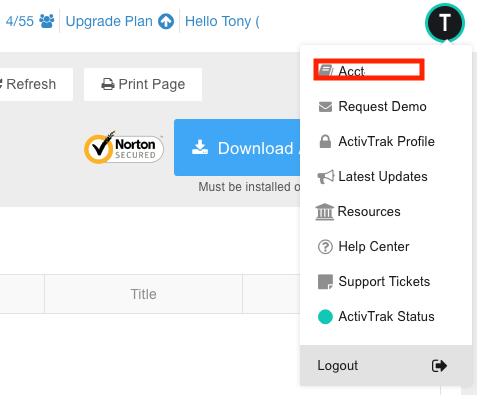Click the Norton Secured badge
The width and height of the screenshot is (477, 395).
(x=124, y=147)
